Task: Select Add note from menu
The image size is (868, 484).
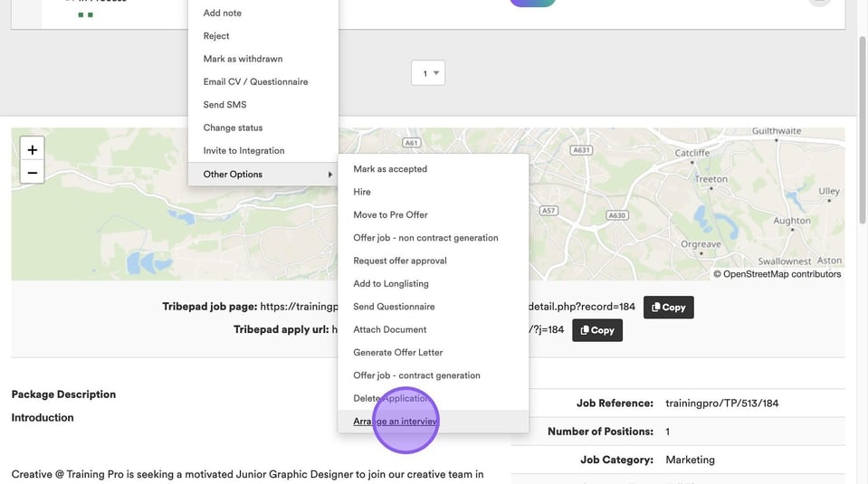Action: [x=222, y=14]
